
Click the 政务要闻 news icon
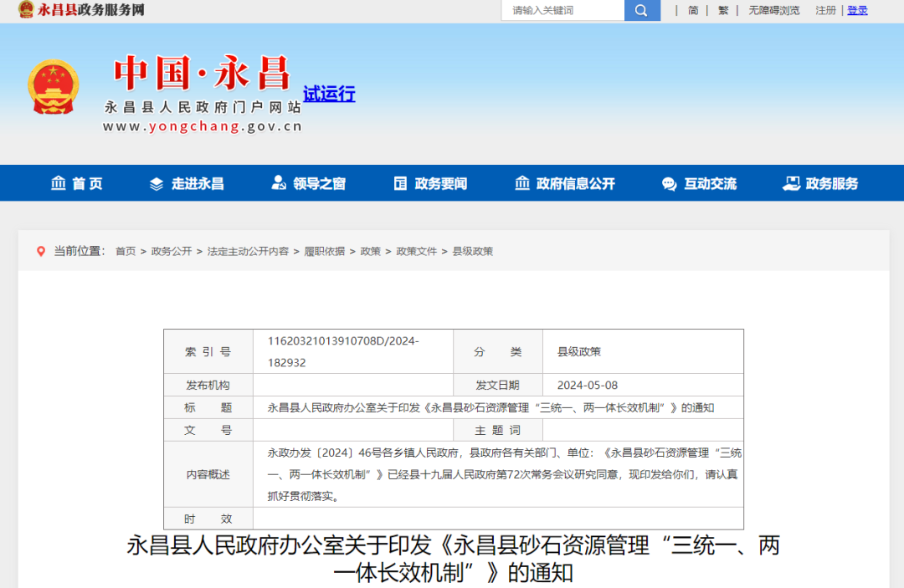point(401,183)
